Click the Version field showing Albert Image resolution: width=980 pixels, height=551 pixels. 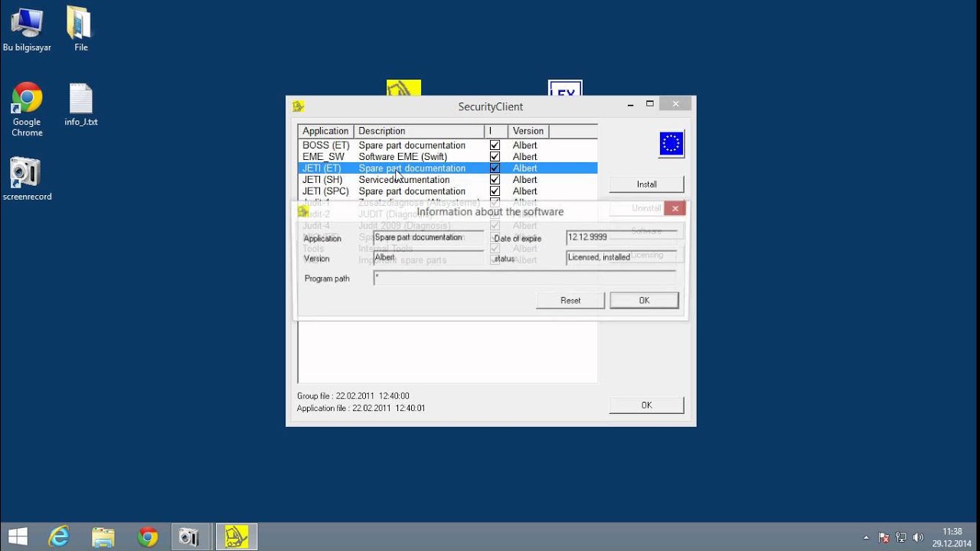429,258
